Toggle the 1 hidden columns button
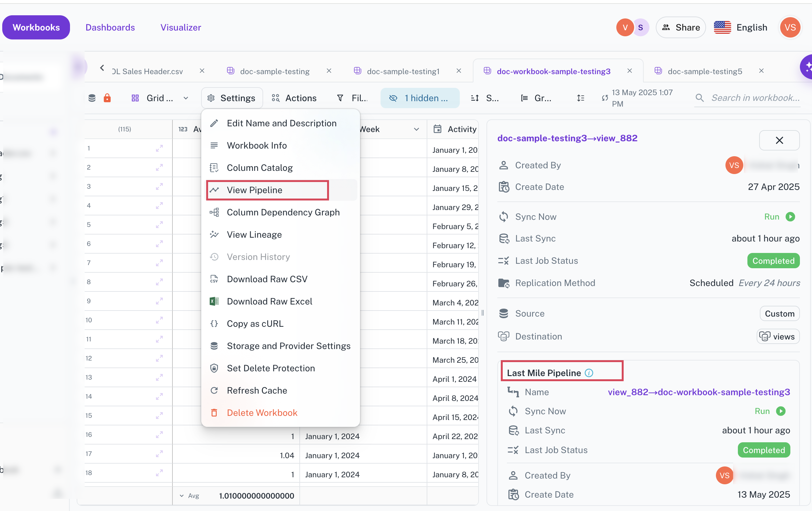 (x=420, y=98)
